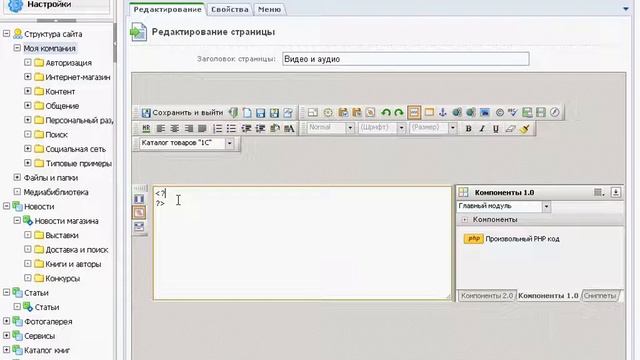Increase the indent with the indent icon
Screen dimensions: 640x360
[x=260, y=129]
